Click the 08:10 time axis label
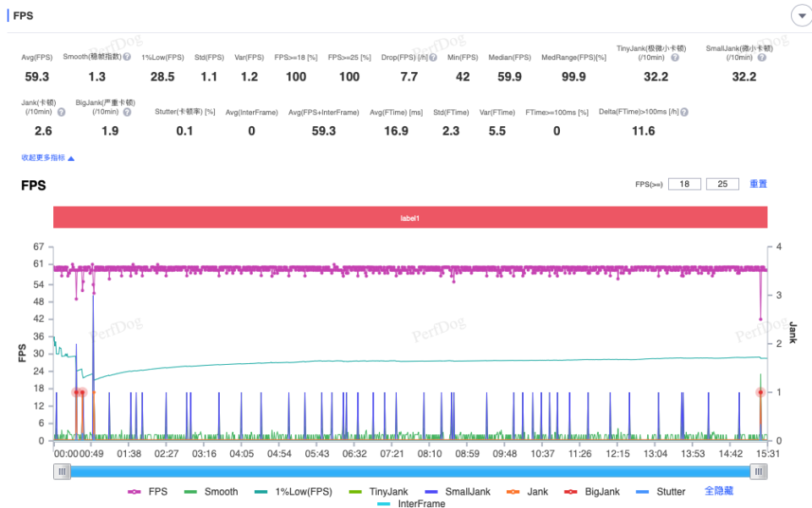The width and height of the screenshot is (812, 508). pyautogui.click(x=430, y=454)
